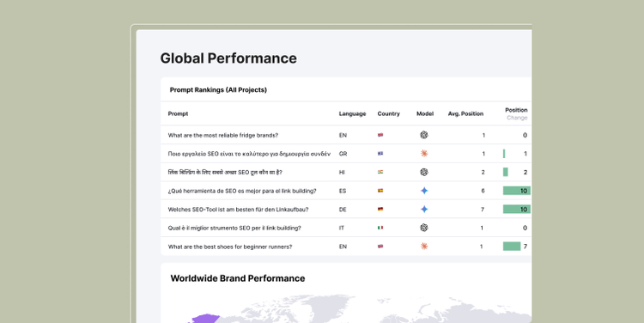Click the Spain flag icon
The height and width of the screenshot is (323, 644).
(380, 191)
